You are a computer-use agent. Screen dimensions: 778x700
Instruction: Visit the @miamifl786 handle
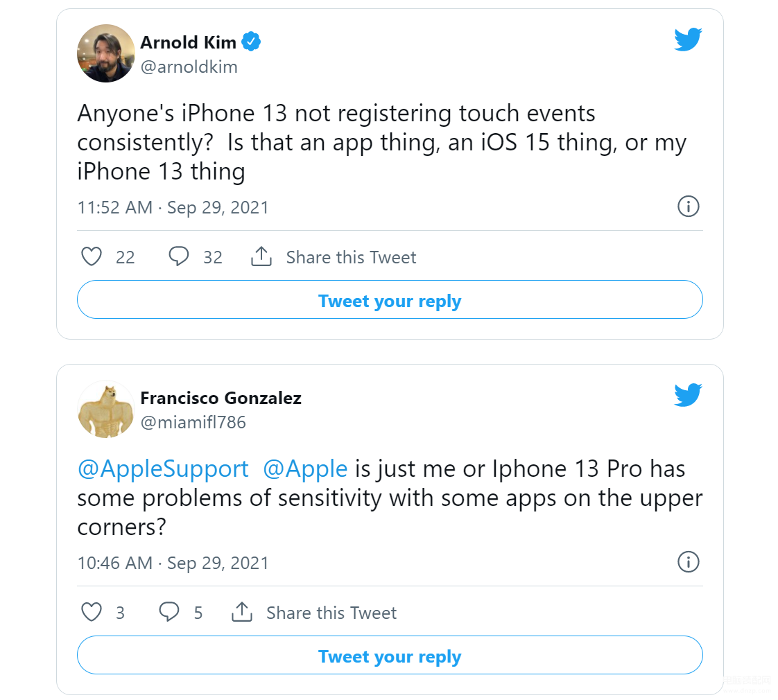(193, 423)
